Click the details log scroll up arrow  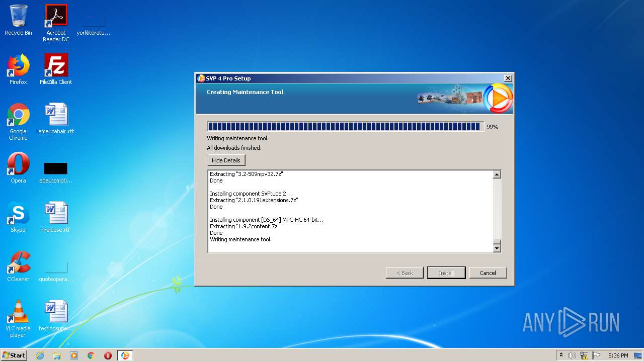[497, 174]
